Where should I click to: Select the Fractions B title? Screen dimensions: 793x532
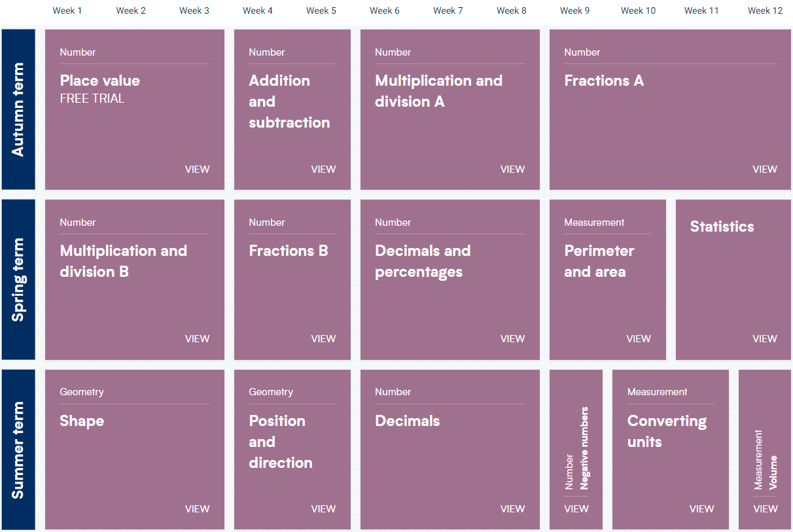pyautogui.click(x=289, y=251)
